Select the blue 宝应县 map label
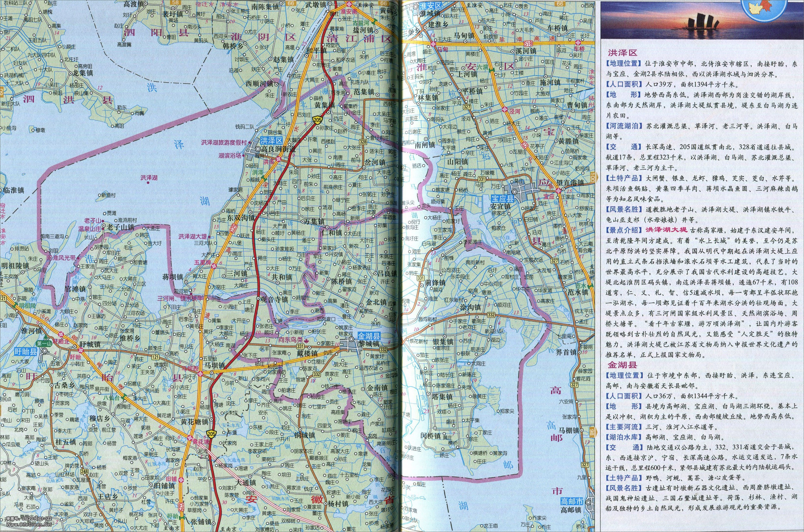Viewport: 804px width, 532px height. [502, 198]
